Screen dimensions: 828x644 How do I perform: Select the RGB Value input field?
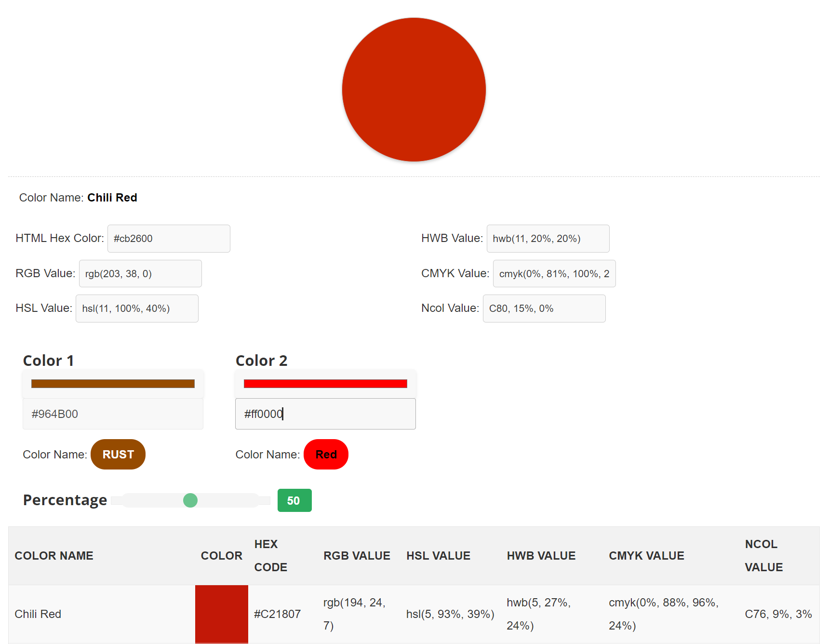[140, 274]
